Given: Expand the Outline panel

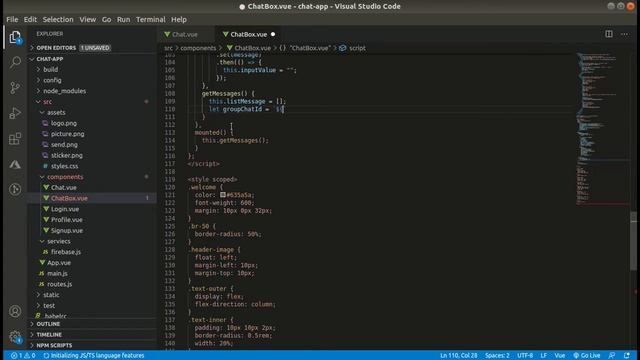Looking at the screenshot, I should click(92, 324).
